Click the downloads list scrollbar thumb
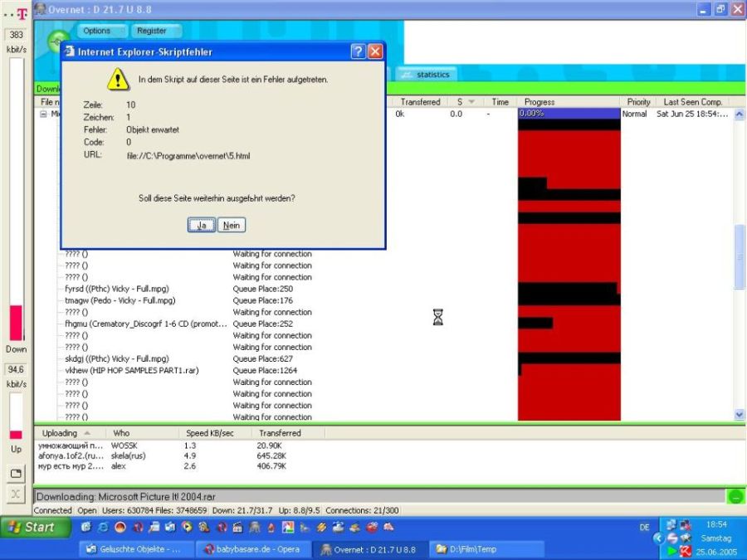Image resolution: width=747 pixels, height=560 pixels. [739, 257]
